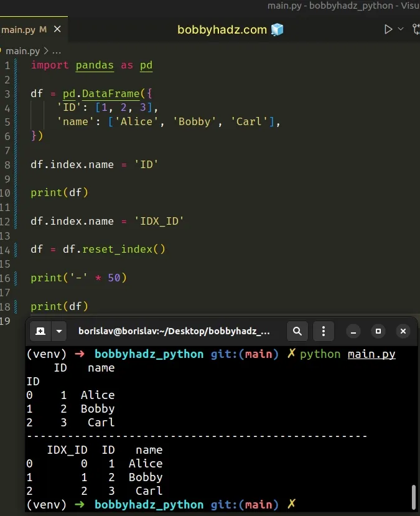The width and height of the screenshot is (420, 516).
Task: Close the main.py editor tab
Action: [x=57, y=29]
